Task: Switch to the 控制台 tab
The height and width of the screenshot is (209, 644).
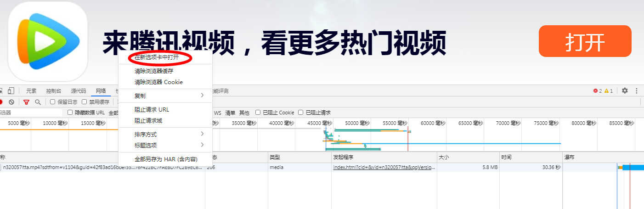Action: (54, 91)
